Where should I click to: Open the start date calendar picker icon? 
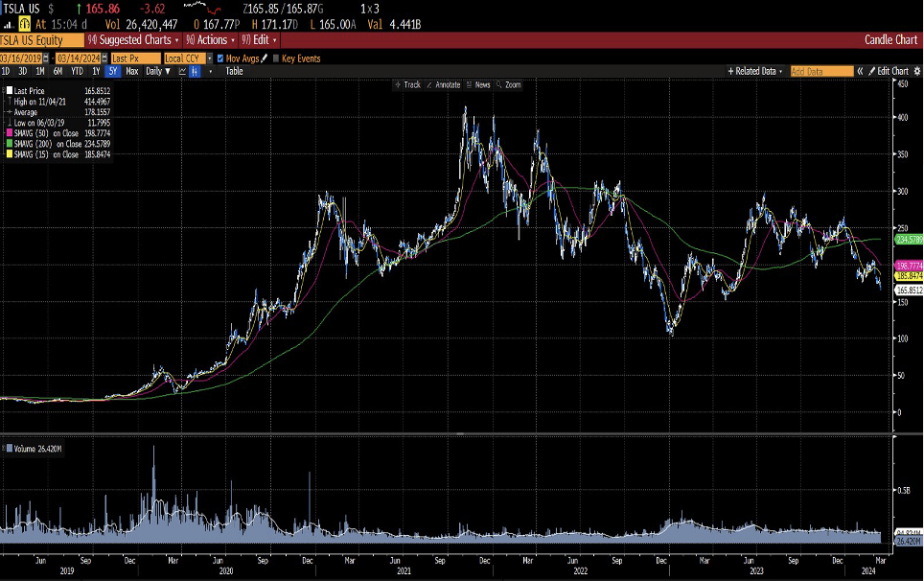46,58
